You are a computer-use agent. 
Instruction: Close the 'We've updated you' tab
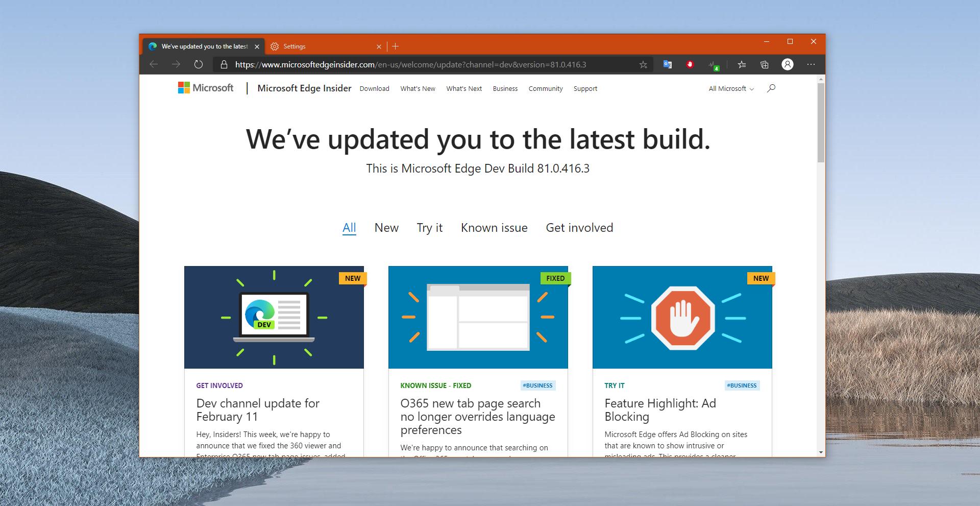257,46
